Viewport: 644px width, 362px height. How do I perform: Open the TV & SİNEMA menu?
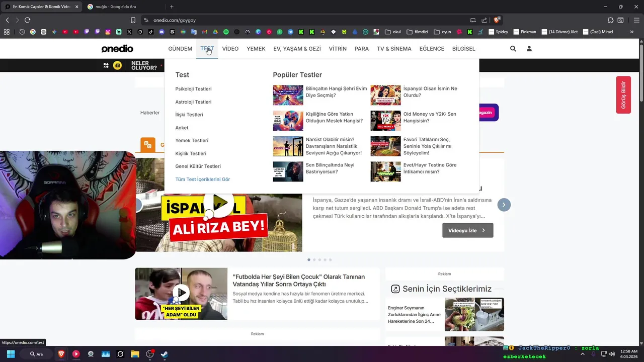(394, 49)
